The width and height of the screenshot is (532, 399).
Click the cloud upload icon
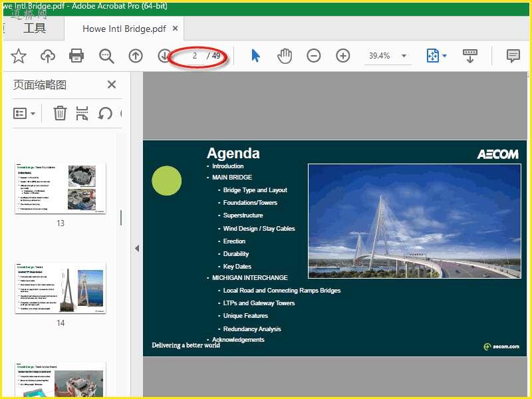[48, 56]
